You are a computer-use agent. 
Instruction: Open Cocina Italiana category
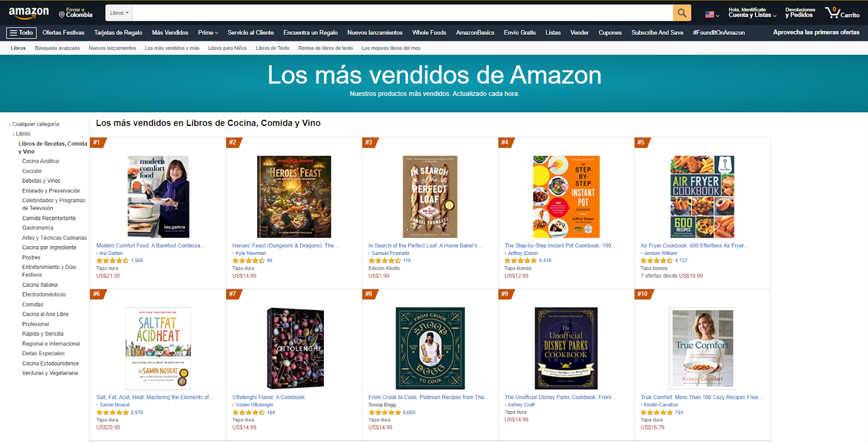pos(40,285)
